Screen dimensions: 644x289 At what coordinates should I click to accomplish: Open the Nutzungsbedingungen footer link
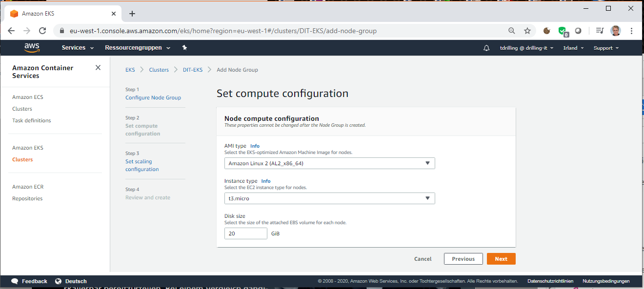point(606,281)
